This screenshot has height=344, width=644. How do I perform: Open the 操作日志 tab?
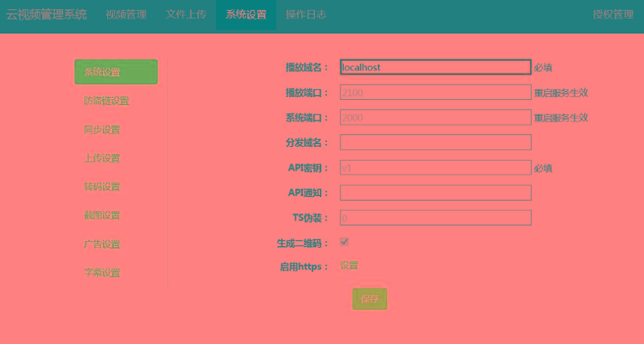pos(305,14)
